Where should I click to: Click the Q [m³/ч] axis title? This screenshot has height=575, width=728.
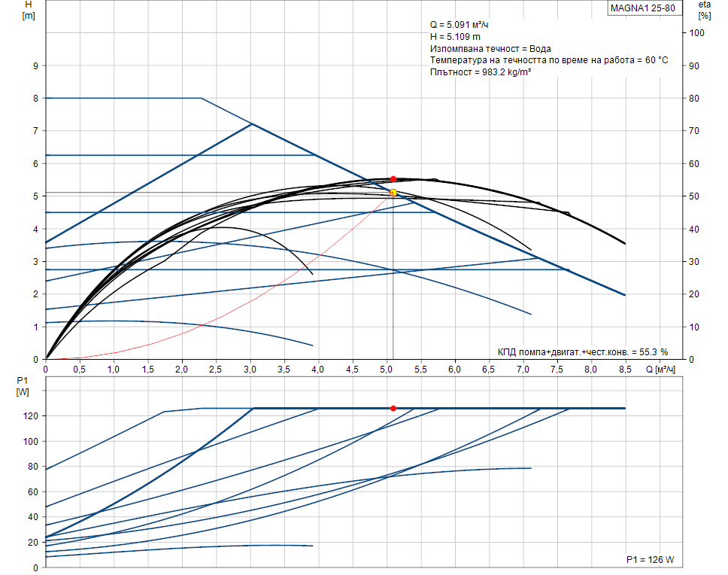click(660, 370)
